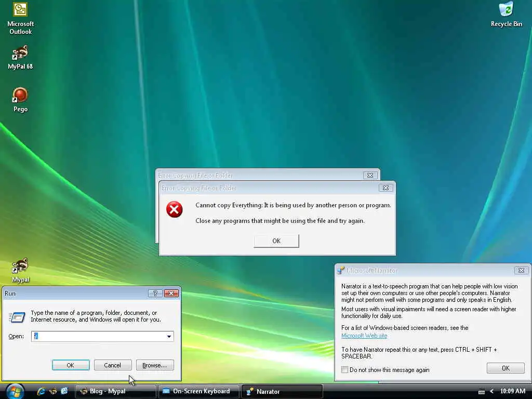Screen dimensions: 532x399
Task: Click the third Quick Launch icon
Action: tap(64, 391)
